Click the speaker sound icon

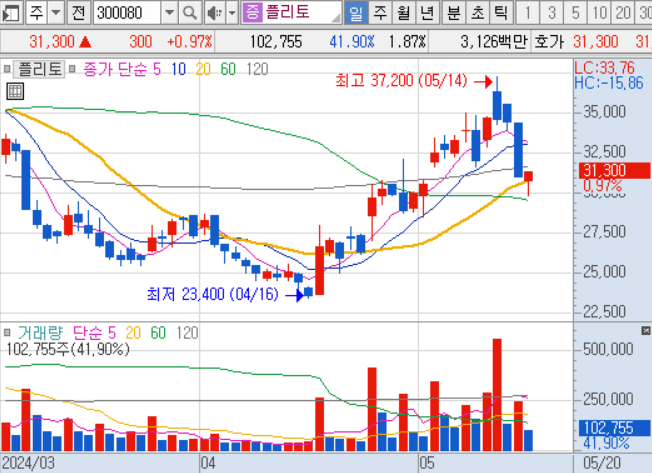coord(215,13)
